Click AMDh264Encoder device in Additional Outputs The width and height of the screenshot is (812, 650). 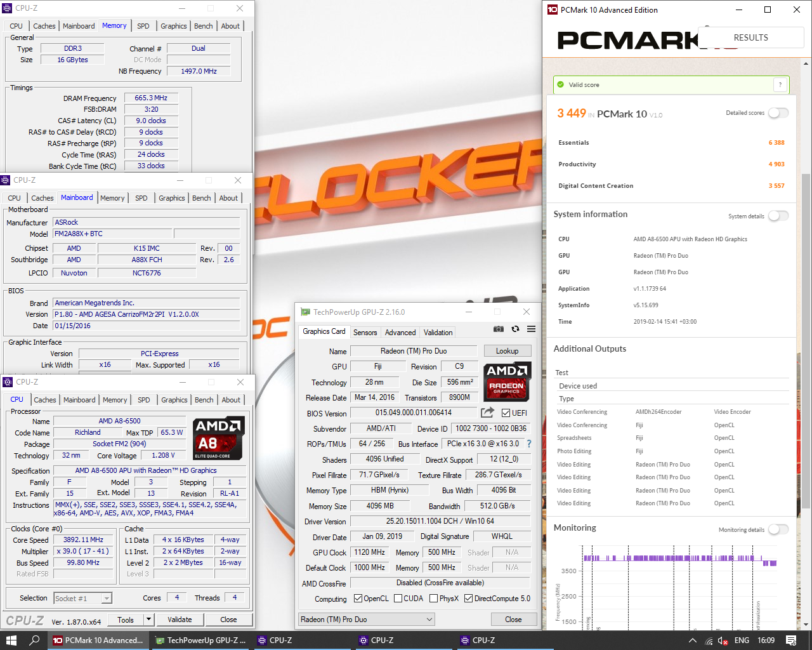[x=658, y=412]
